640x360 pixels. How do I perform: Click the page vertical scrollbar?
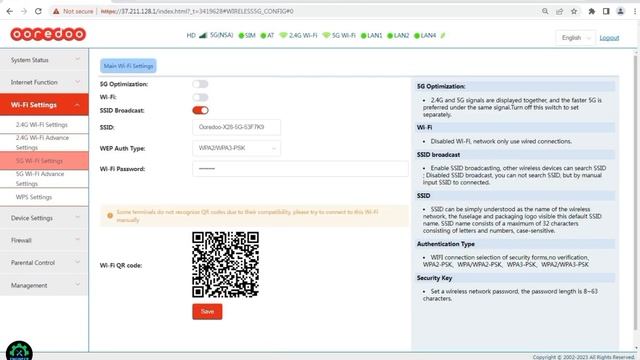click(x=636, y=192)
